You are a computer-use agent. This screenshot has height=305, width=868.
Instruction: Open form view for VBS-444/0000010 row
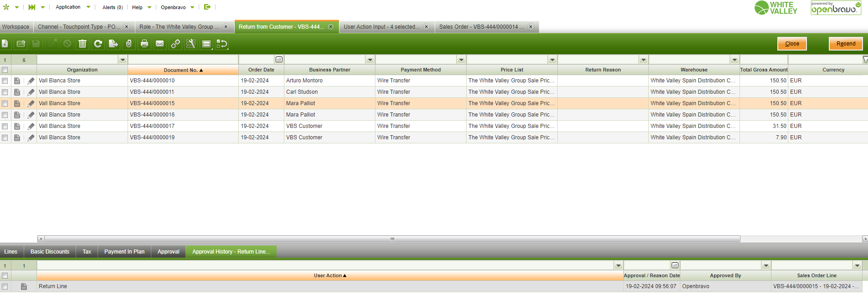click(x=17, y=81)
